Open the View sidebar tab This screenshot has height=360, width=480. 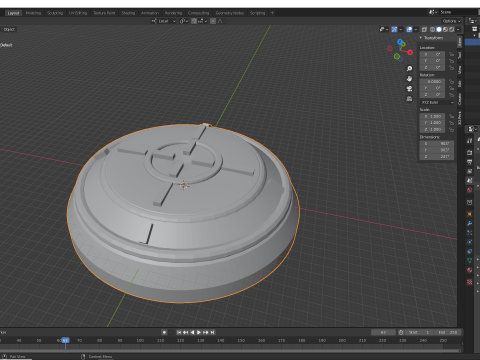pos(460,70)
